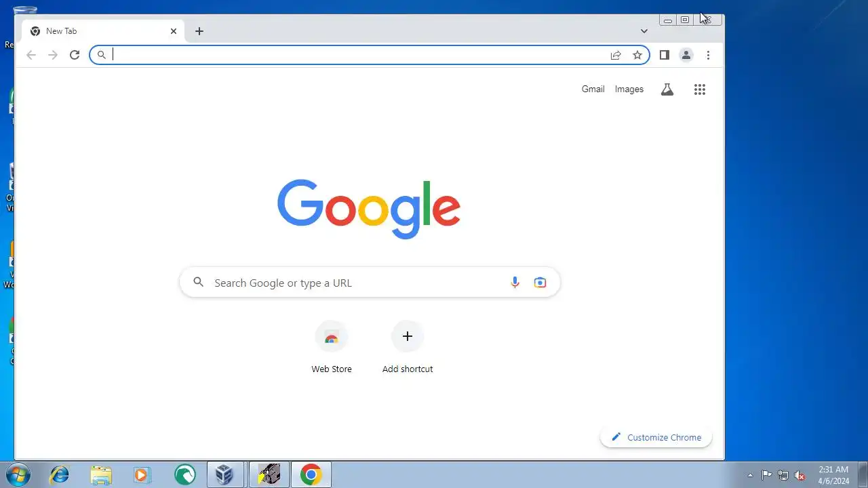Screen dimensions: 868x488
Task: Click Add shortcut plus tile
Action: click(x=408, y=347)
